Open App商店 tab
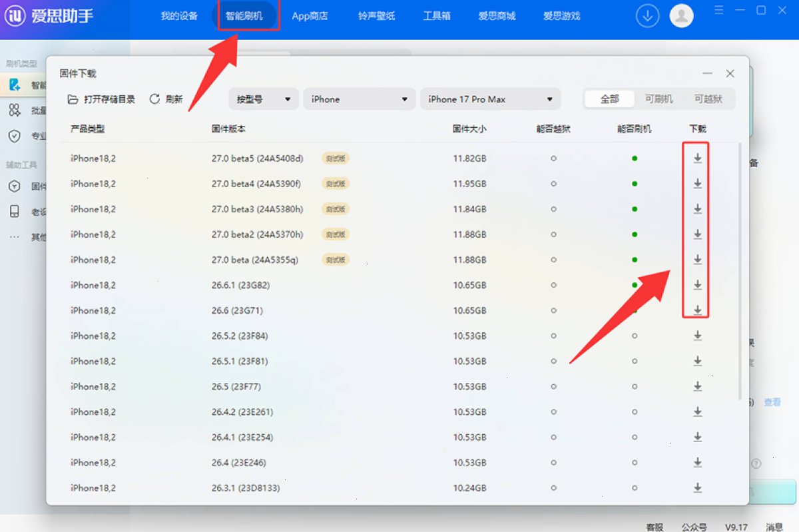This screenshot has height=532, width=799. 310,16
